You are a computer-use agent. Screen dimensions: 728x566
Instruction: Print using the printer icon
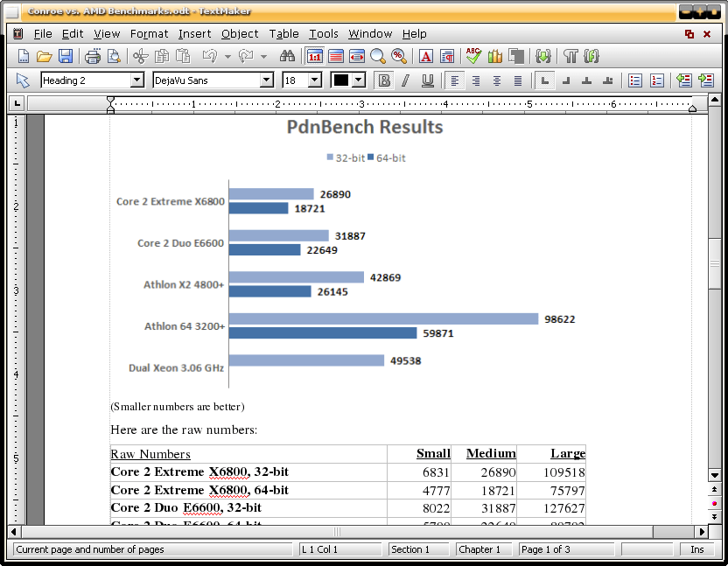[x=93, y=57]
